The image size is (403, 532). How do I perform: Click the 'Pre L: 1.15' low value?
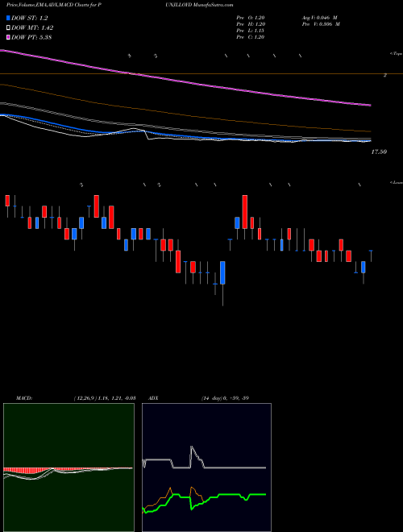[x=251, y=31]
